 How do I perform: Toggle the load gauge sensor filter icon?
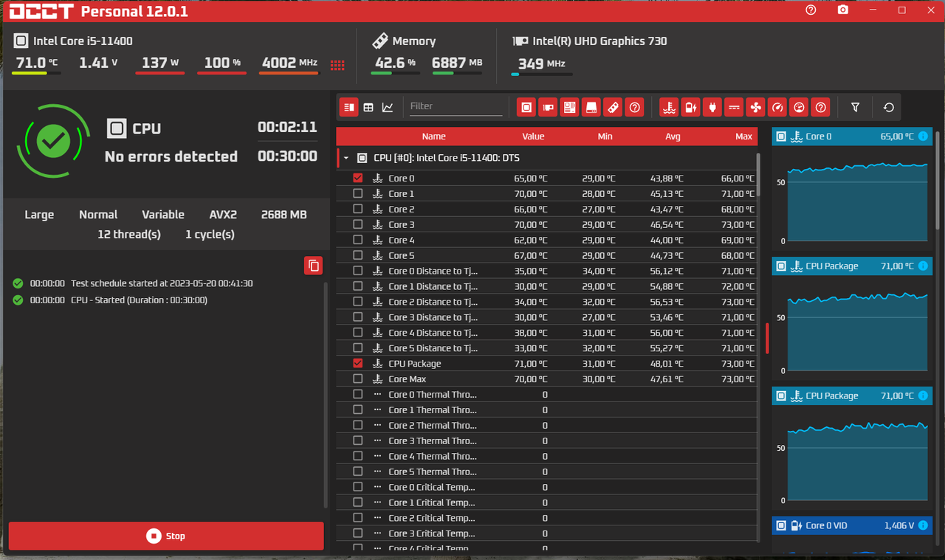coord(799,107)
